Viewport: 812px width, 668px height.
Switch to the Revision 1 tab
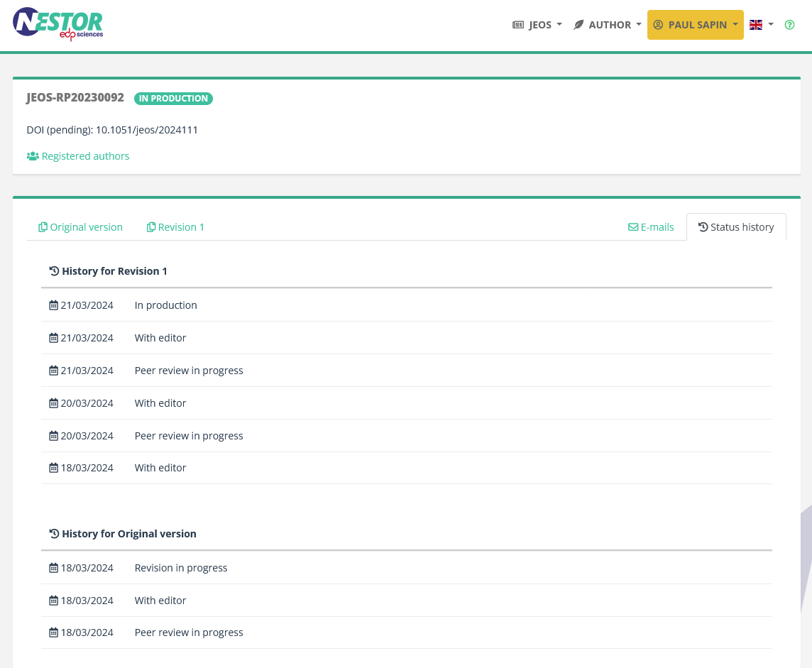(x=175, y=227)
